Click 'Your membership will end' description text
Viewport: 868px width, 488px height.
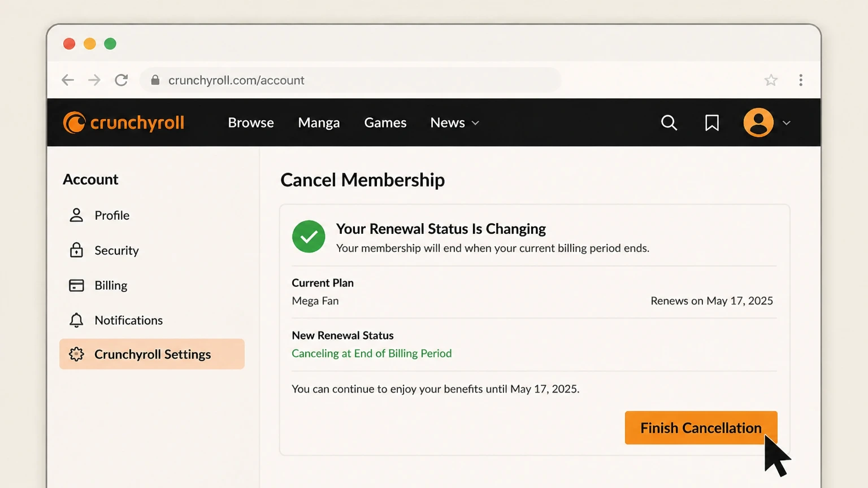493,248
